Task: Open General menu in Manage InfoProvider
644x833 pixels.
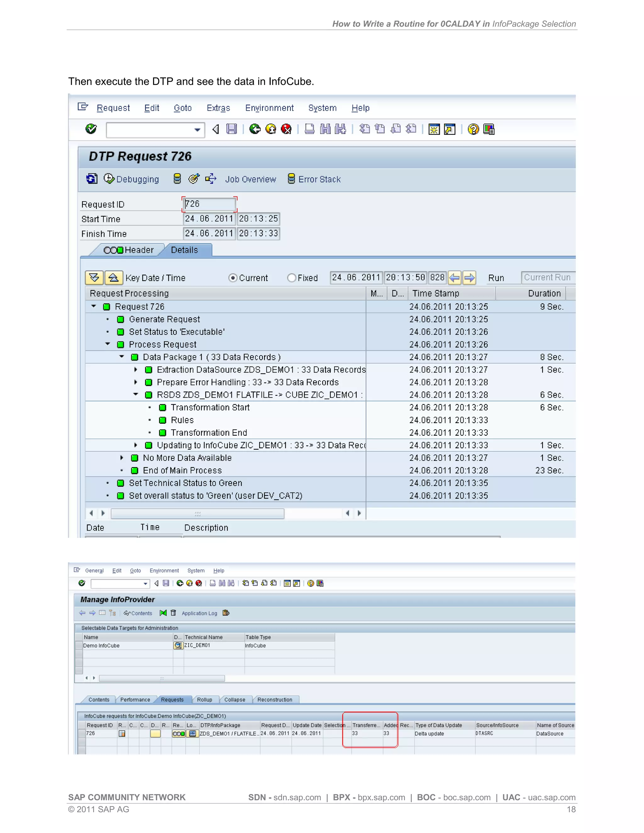Action: point(94,571)
